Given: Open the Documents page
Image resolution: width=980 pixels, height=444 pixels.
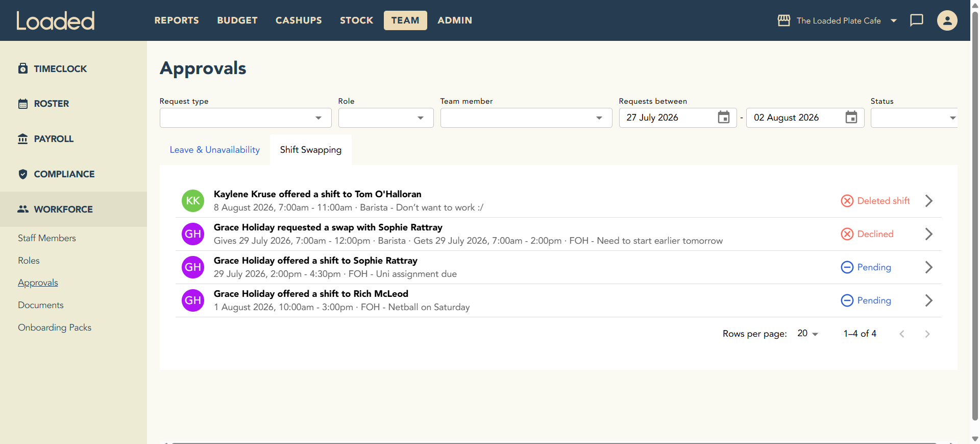Looking at the screenshot, I should point(41,305).
